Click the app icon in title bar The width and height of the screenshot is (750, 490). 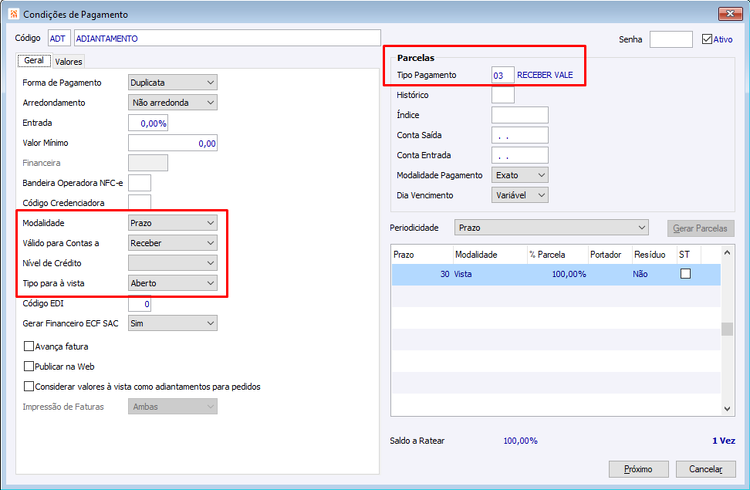tap(14, 14)
